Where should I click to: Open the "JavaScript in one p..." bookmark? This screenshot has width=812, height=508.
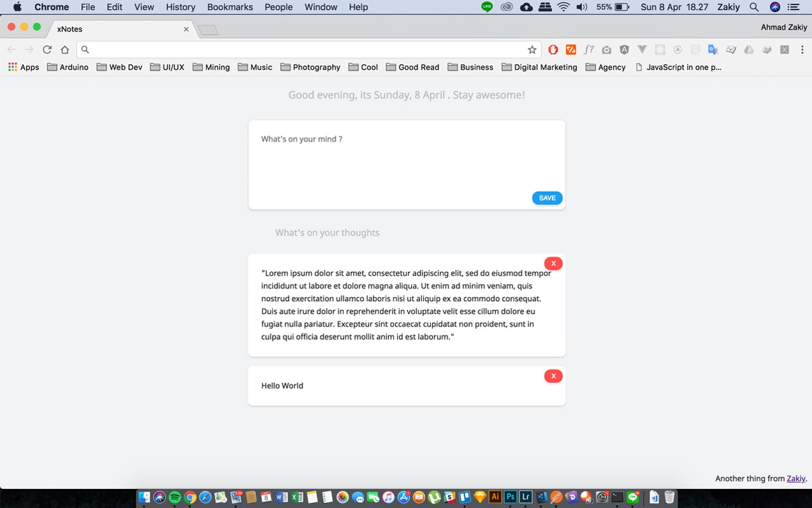tap(678, 67)
